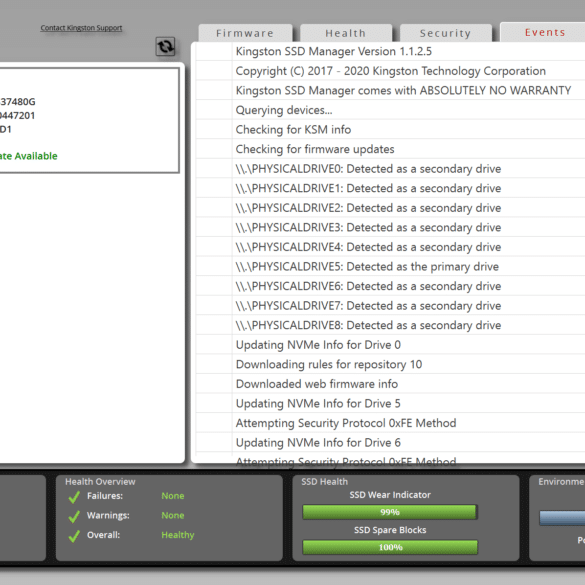Select 'Updating NVMe Info for Drive 0' row
585x585 pixels.
pos(390,345)
